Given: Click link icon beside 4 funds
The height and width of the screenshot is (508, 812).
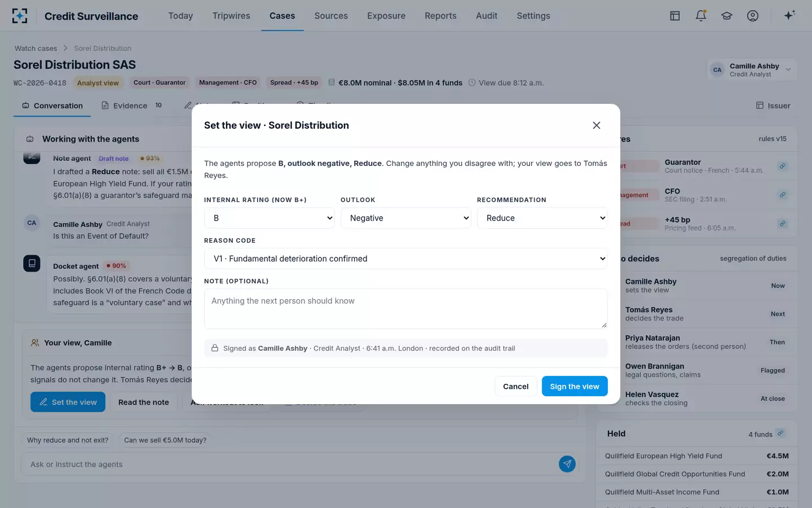Looking at the screenshot, I should click(780, 433).
